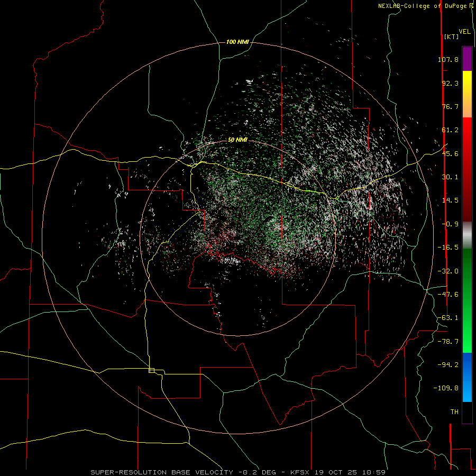Image resolution: width=476 pixels, height=476 pixels.
Task: Select the -47.6 velocity scale value
Action: (x=448, y=295)
